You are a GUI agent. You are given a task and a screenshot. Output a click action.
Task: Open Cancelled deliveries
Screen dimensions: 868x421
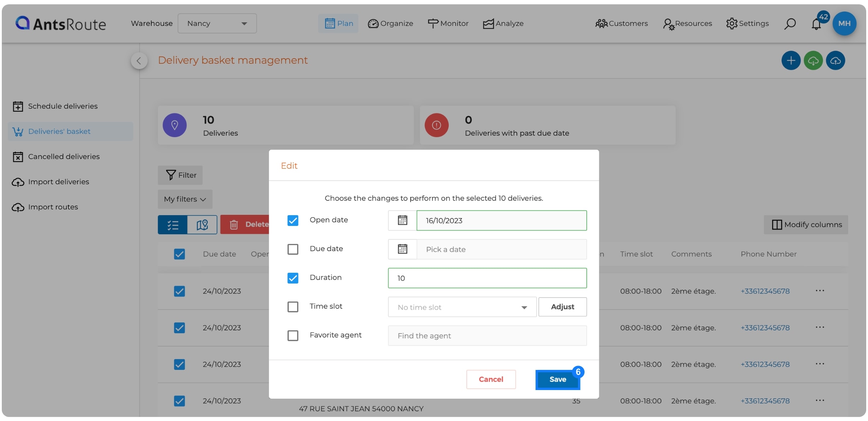[63, 157]
